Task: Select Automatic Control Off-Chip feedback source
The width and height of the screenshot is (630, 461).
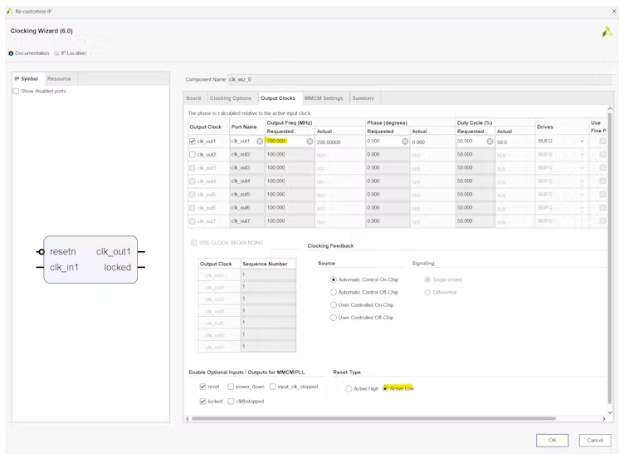Action: [334, 291]
